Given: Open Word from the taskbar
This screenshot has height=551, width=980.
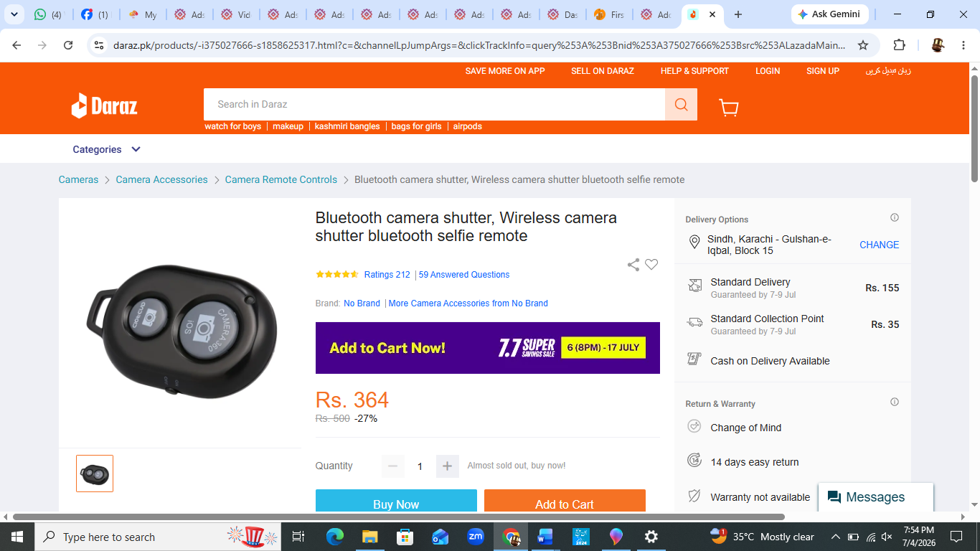Looking at the screenshot, I should coord(545,537).
